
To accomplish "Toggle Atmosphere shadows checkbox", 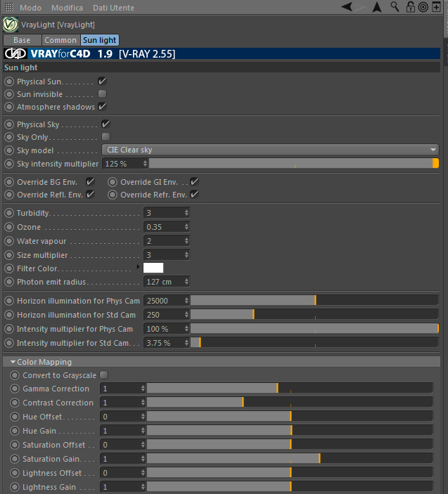I will 102,107.
